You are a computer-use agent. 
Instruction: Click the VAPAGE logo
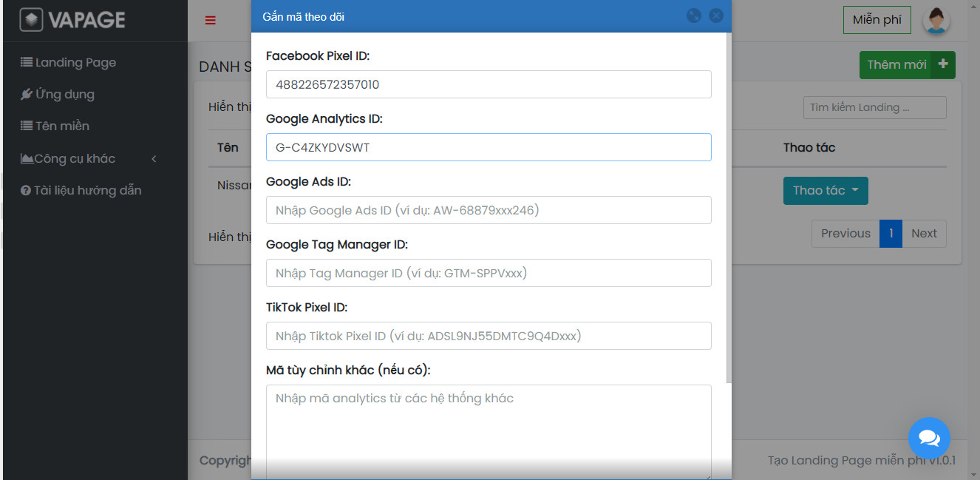pos(72,20)
